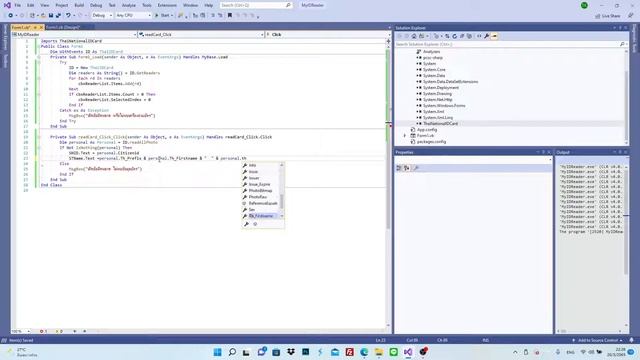
Task: Click the bookmark toggle icon in toolbar
Action: [230, 16]
